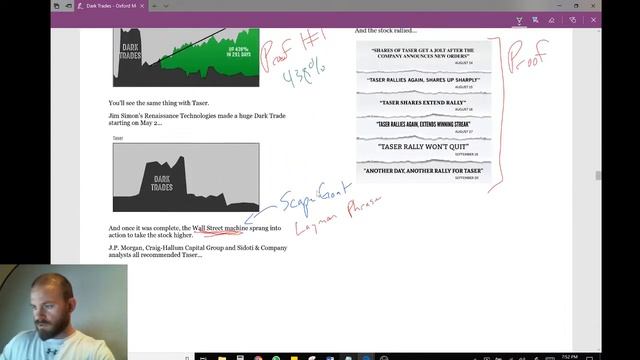Click the 'J.P. Morgan, Craig-Hallum Capital Group' paragraph

click(x=198, y=251)
